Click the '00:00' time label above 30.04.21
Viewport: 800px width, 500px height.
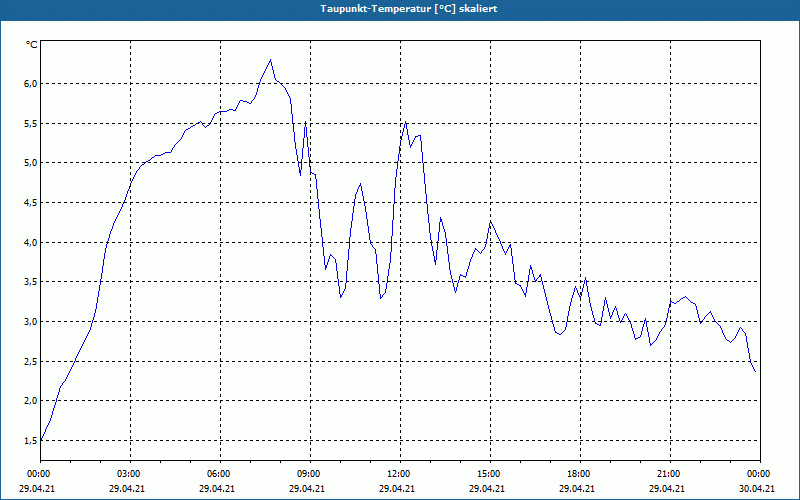pyautogui.click(x=758, y=474)
